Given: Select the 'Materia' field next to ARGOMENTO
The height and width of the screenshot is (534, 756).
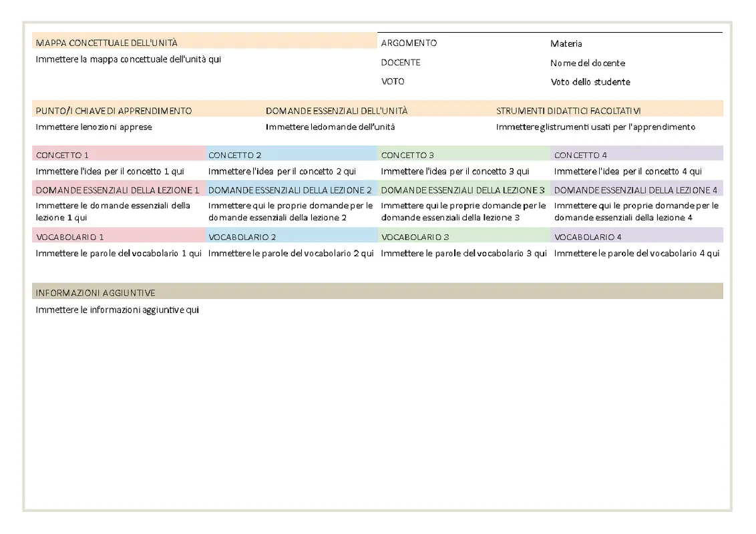Looking at the screenshot, I should point(566,44).
